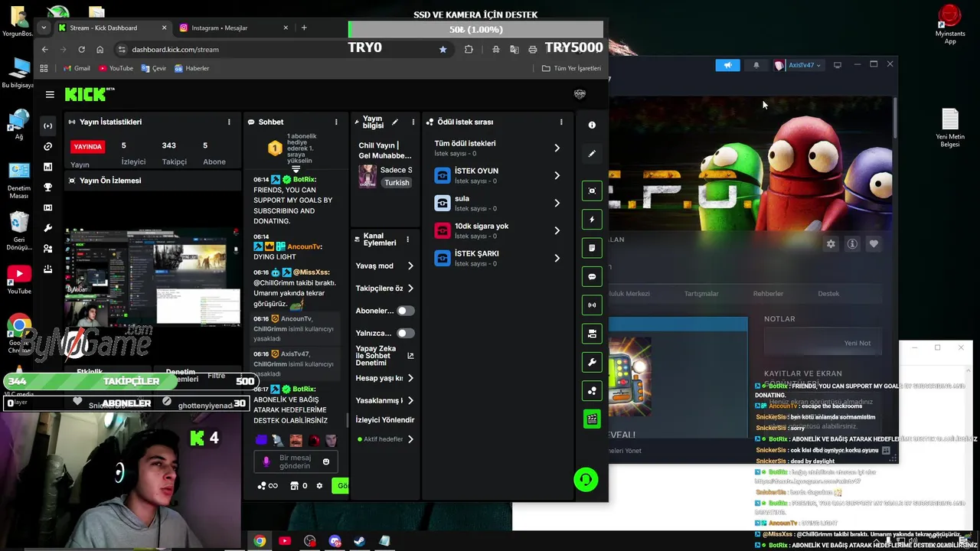
Task: Toggle the stream preview widget icon in the right toolbar
Action: pyautogui.click(x=592, y=191)
